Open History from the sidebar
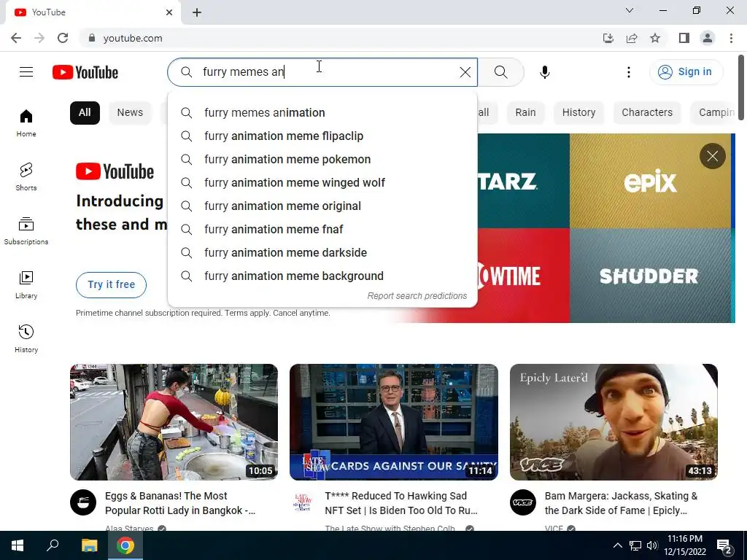Screen dimensions: 747x560 pyautogui.click(x=26, y=338)
